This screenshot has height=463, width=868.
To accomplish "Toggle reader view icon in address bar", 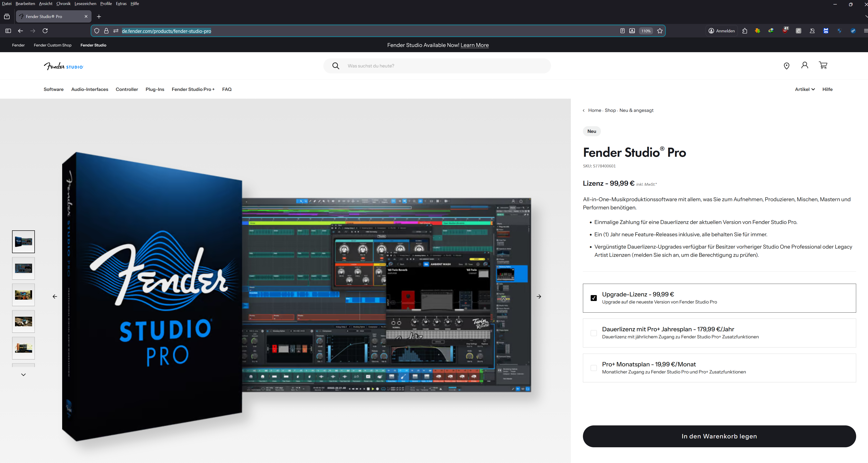I will pyautogui.click(x=622, y=31).
